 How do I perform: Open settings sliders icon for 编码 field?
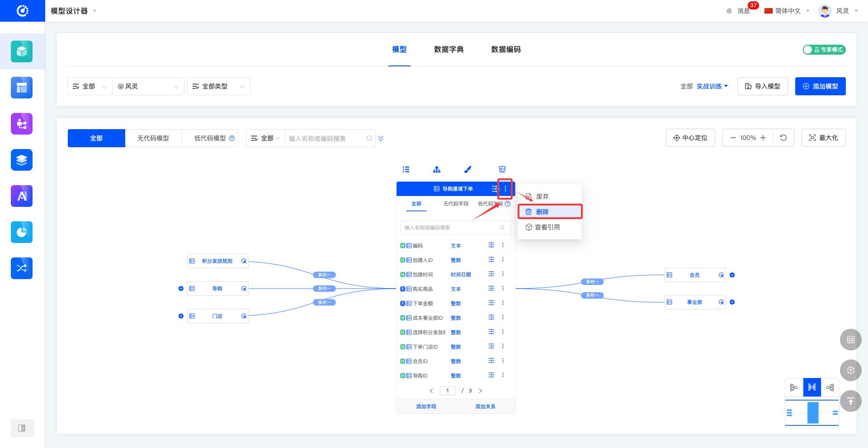point(491,245)
